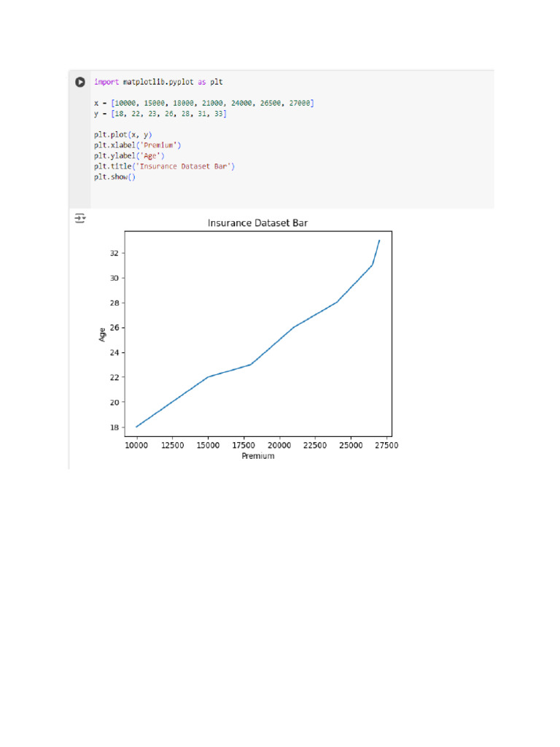
Task: Click the plt.show() line
Action: tap(114, 177)
